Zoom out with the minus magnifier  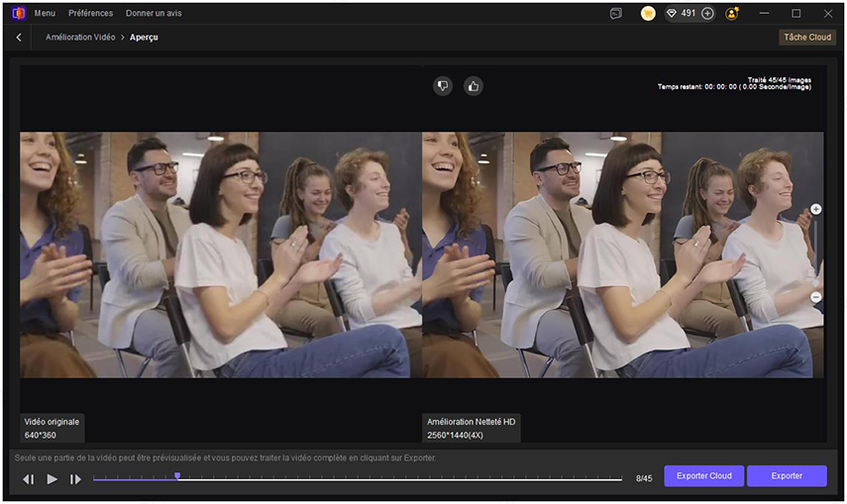tap(815, 297)
